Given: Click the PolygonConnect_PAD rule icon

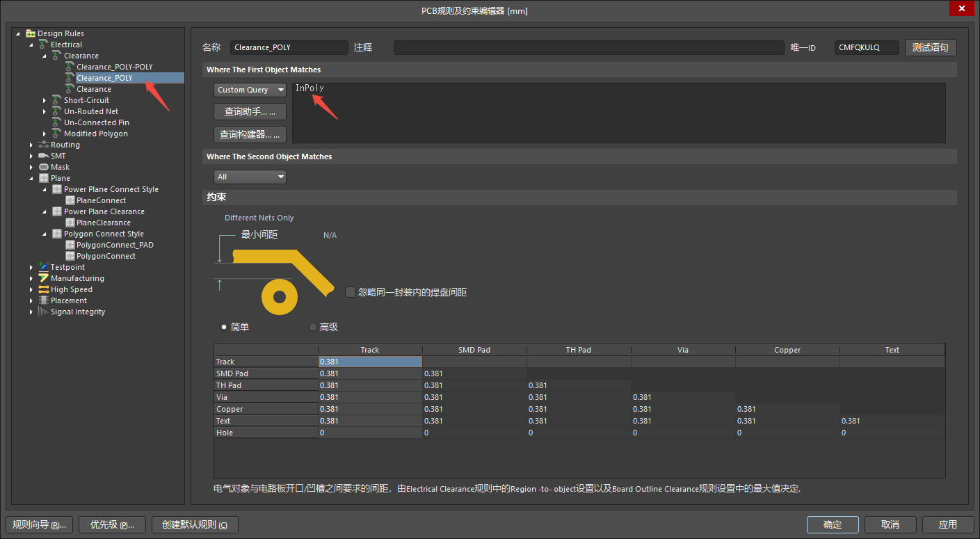Looking at the screenshot, I should click(70, 245).
